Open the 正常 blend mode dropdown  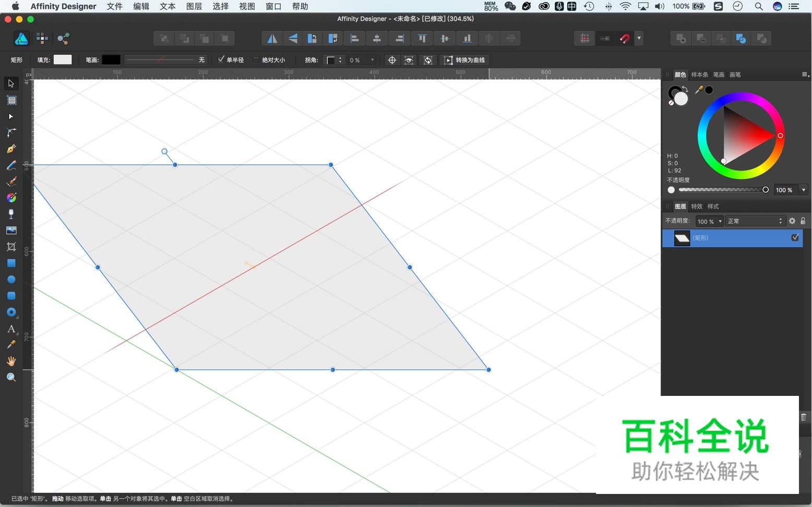(755, 221)
